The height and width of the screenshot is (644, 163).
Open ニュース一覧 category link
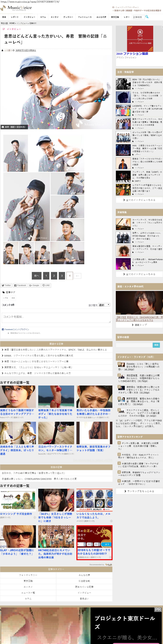28,593
